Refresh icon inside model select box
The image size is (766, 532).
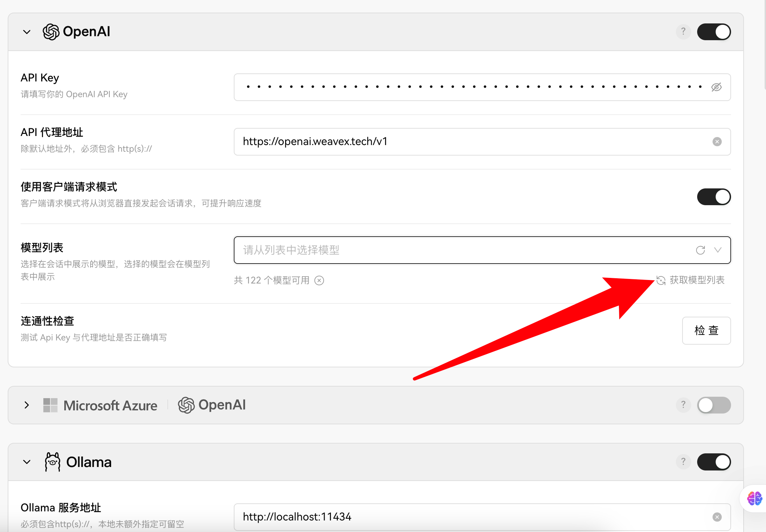tap(700, 250)
